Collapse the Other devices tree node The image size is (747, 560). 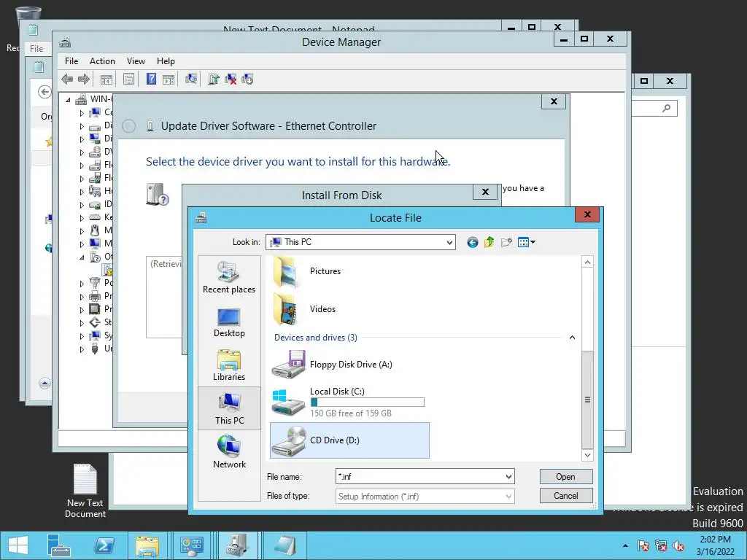[82, 257]
